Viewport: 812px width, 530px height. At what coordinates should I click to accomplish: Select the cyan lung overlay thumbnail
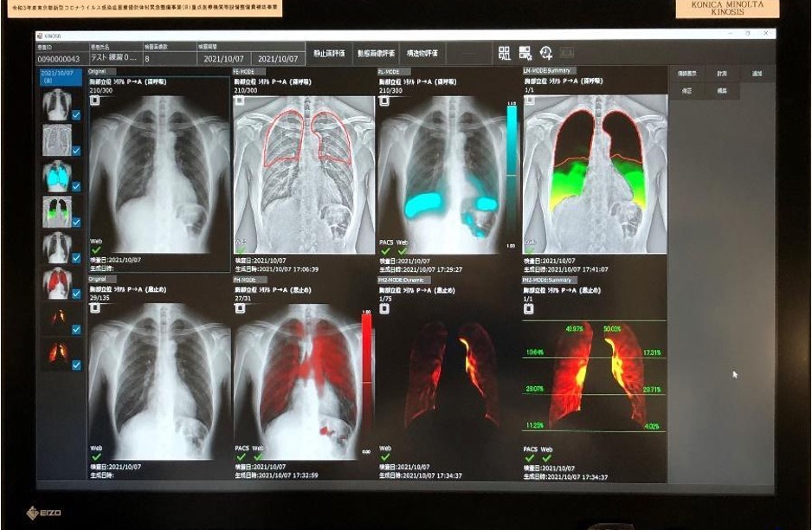[56, 176]
